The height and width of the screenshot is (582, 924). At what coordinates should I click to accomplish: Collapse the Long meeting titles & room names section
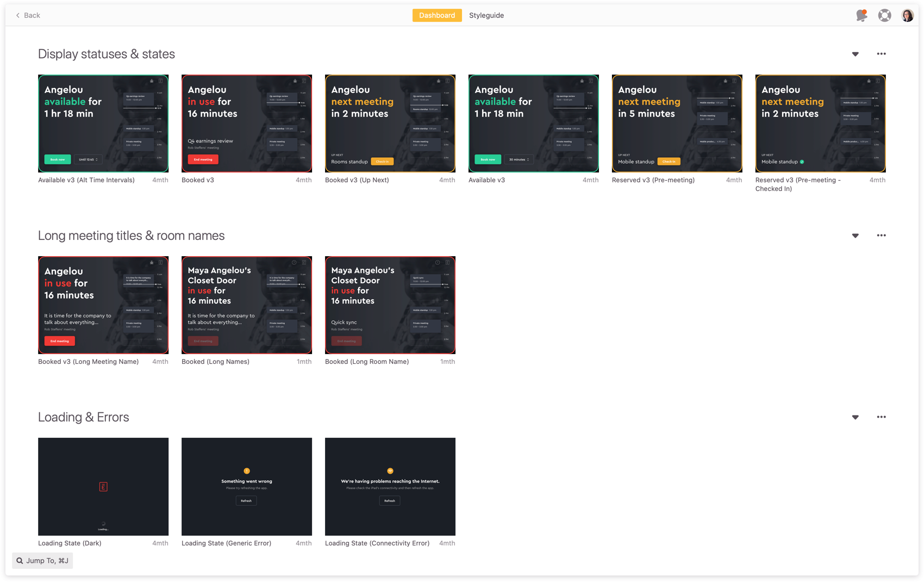[856, 236]
